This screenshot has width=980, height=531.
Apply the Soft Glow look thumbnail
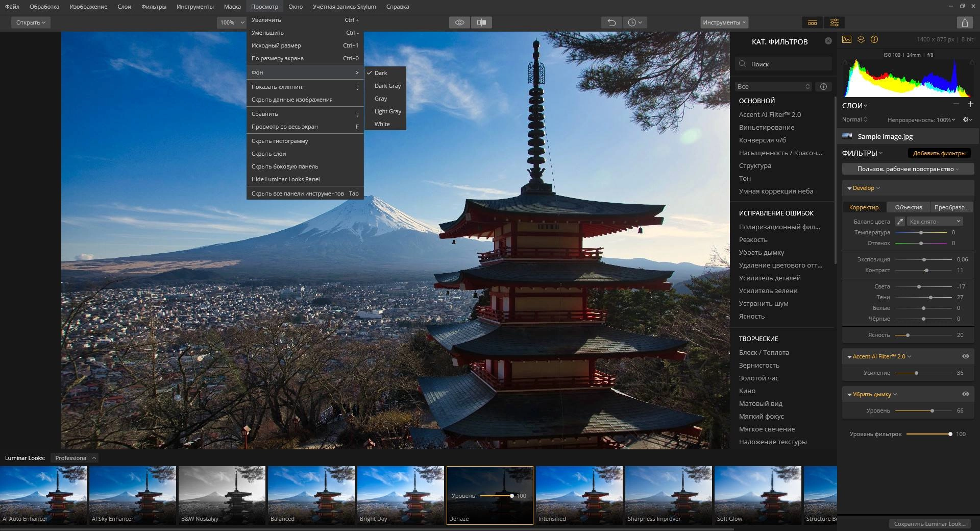click(x=757, y=495)
